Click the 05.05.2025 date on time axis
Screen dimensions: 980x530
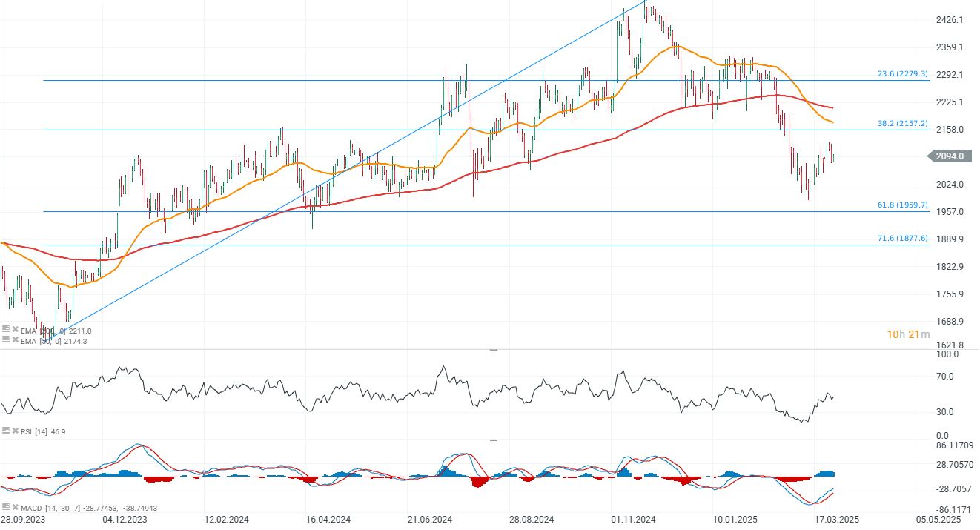940,520
